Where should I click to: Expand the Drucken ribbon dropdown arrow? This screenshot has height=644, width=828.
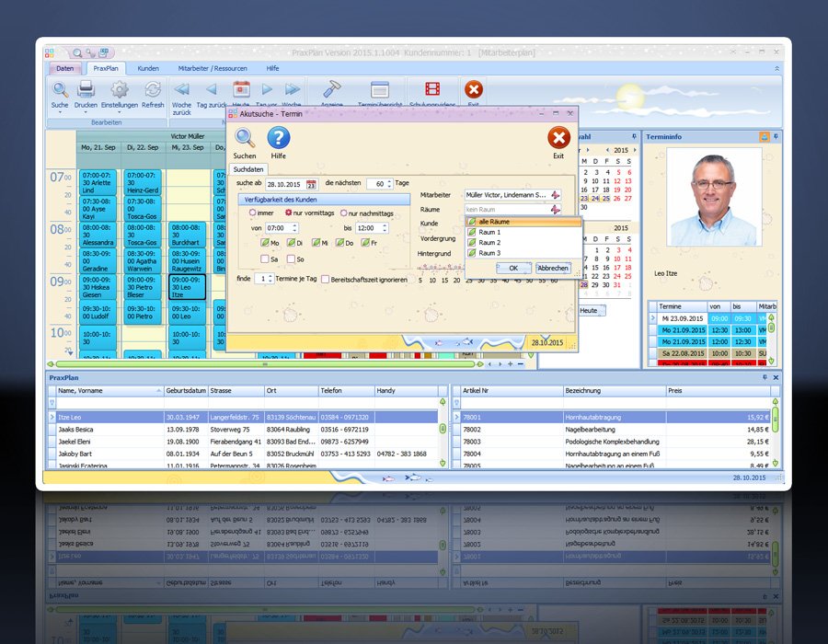pos(86,112)
